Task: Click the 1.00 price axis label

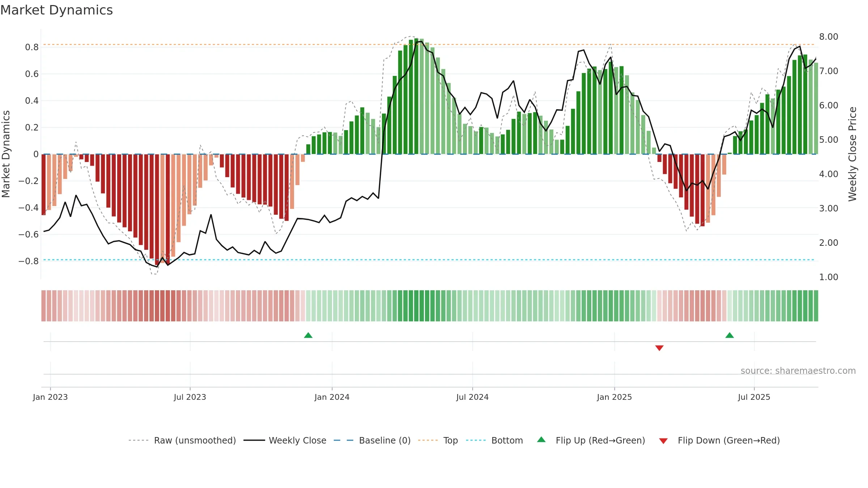Action: pos(829,277)
